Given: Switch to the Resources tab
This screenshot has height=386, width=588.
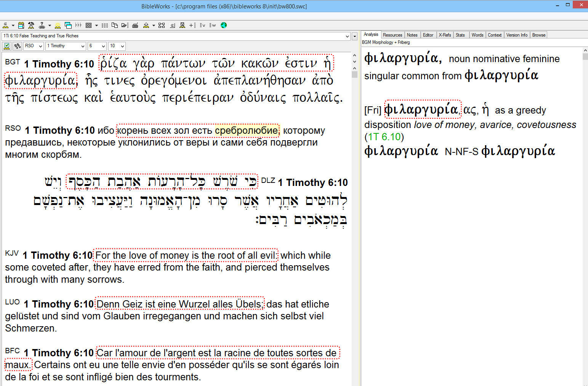Looking at the screenshot, I should [x=393, y=35].
